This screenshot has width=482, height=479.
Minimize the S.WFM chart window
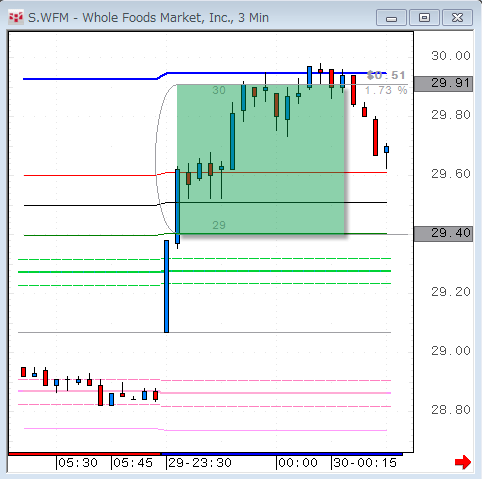coord(391,18)
